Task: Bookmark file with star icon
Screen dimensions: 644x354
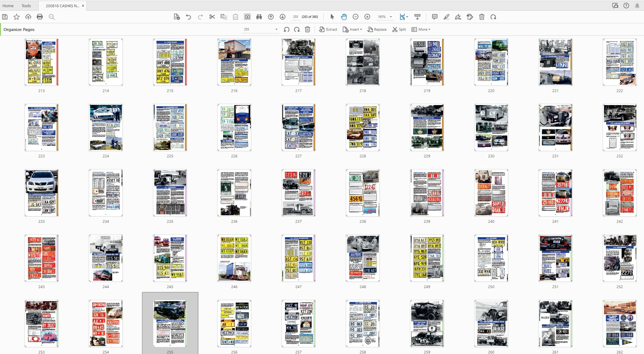Action: click(x=17, y=17)
